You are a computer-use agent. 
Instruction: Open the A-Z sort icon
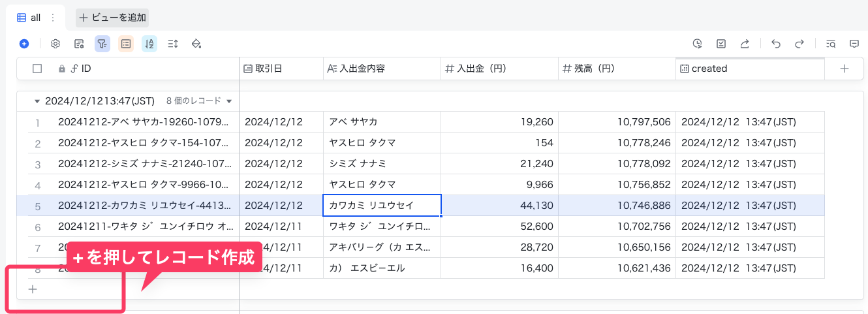point(149,44)
